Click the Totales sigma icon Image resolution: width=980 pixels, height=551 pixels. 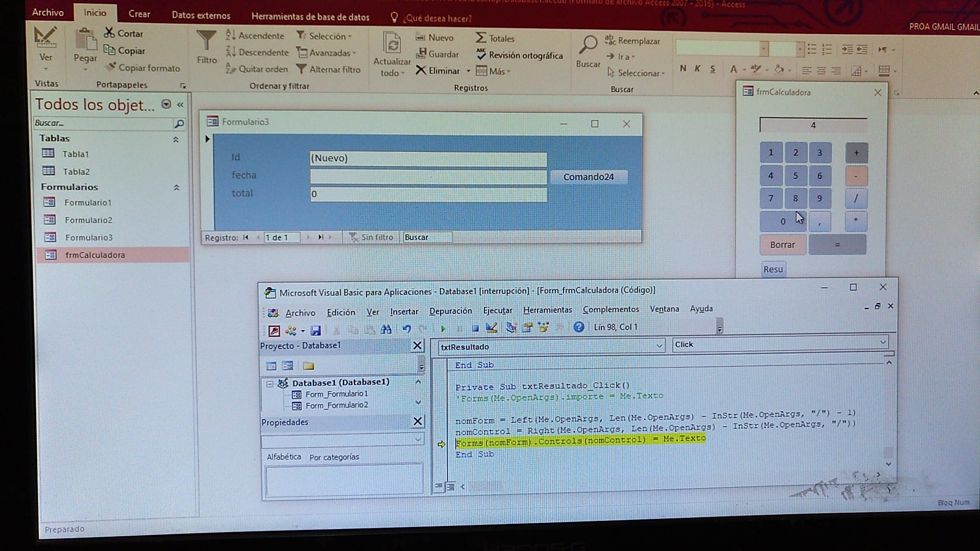point(480,37)
